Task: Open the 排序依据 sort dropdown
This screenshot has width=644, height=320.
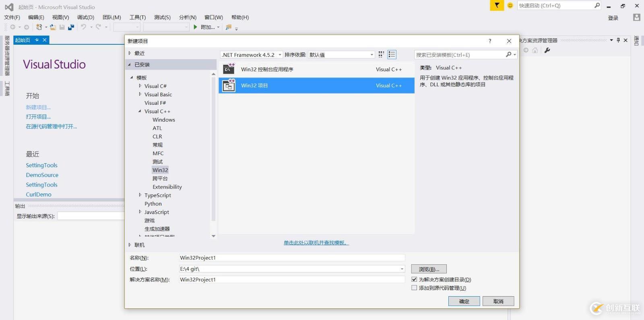Action: point(372,55)
